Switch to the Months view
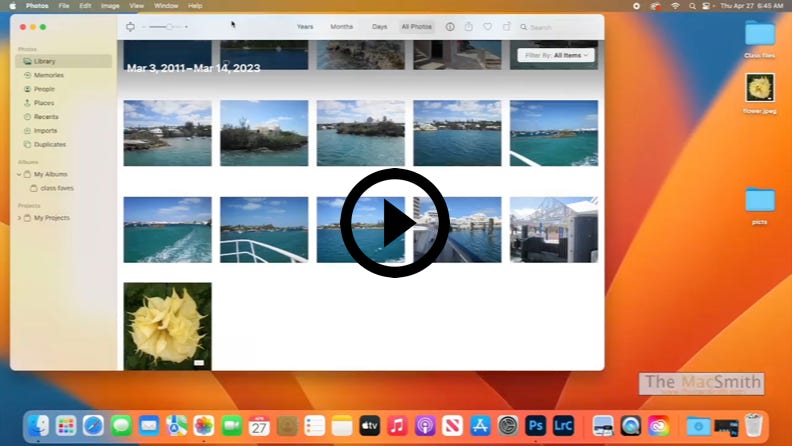792x446 pixels. click(341, 27)
